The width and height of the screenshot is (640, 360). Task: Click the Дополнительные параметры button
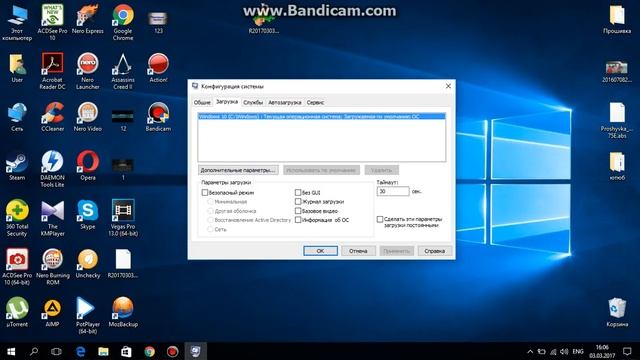[238, 170]
